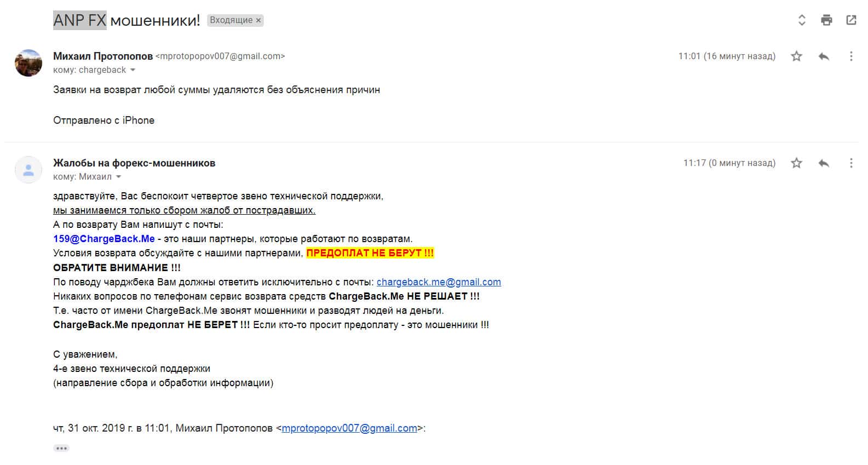Image resolution: width=868 pixels, height=465 pixels.
Task: Open more options for the 11:17 message
Action: [851, 163]
